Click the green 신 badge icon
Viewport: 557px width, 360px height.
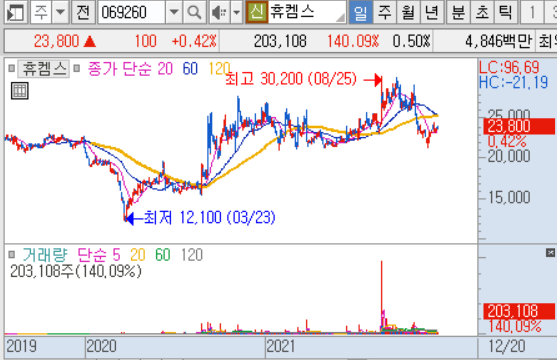256,12
